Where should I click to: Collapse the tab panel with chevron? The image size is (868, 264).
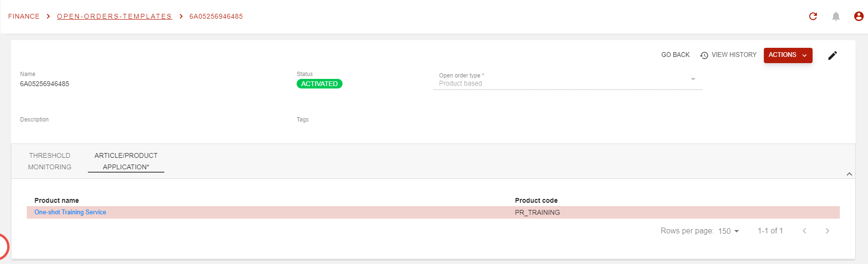849,174
